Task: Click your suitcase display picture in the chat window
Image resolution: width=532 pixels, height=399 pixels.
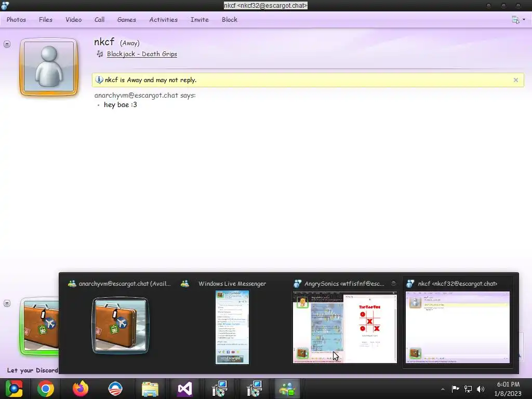Action: pos(39,326)
